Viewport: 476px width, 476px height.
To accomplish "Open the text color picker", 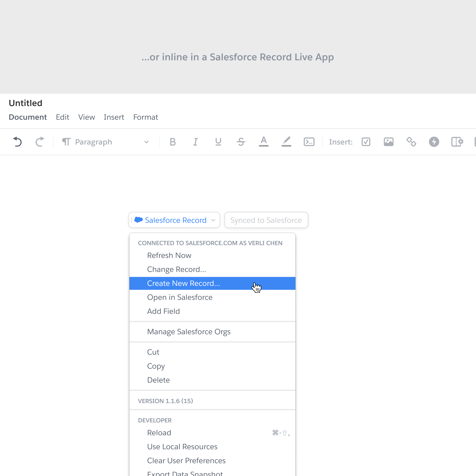I will pyautogui.click(x=264, y=142).
